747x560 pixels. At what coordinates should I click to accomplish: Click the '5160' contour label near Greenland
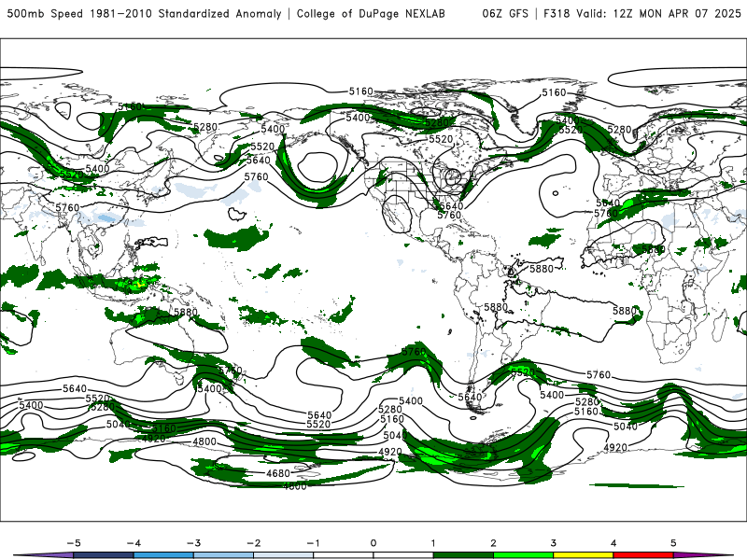(554, 92)
